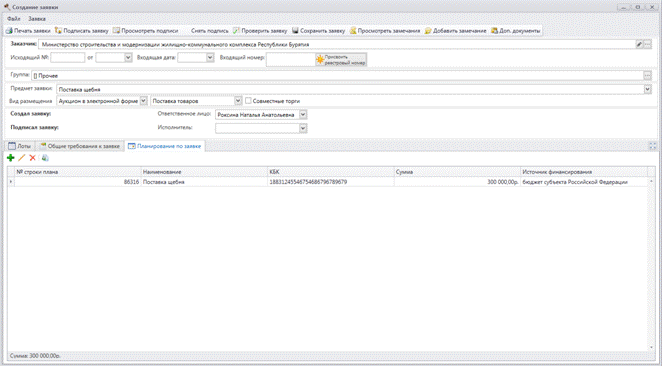Viewport: 662px width, 366px height.
Task: Save the request (Сохранить заявку)
Action: coord(318,31)
